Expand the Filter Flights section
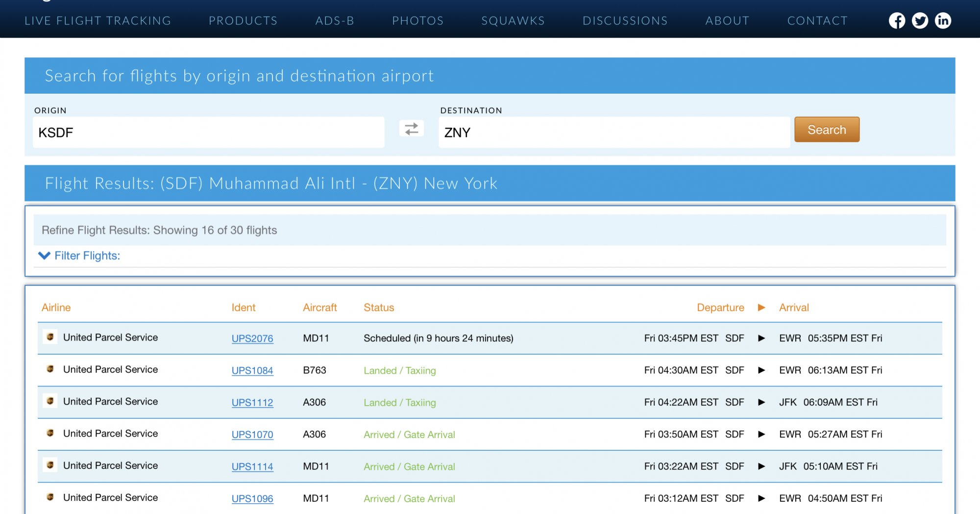Viewport: 980px width, 514px height. (x=79, y=256)
